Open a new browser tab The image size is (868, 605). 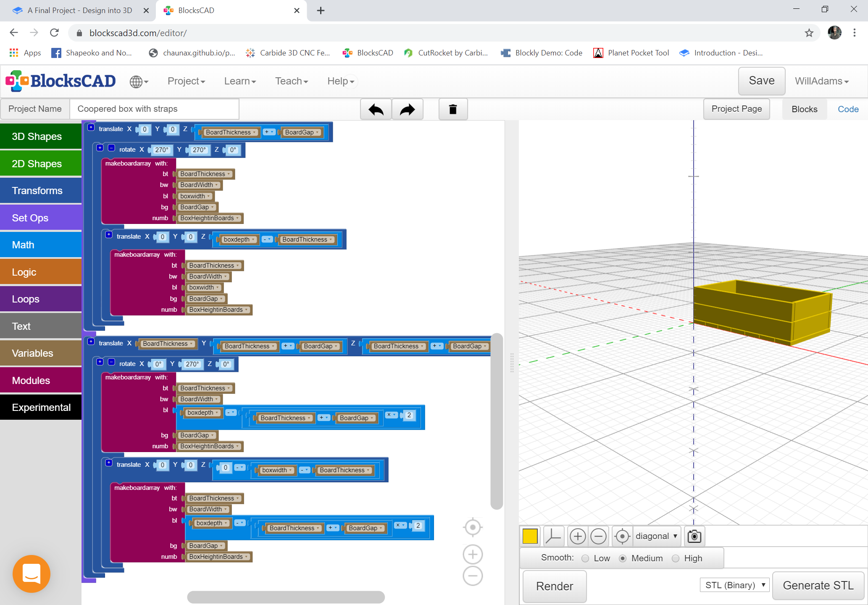click(x=321, y=11)
